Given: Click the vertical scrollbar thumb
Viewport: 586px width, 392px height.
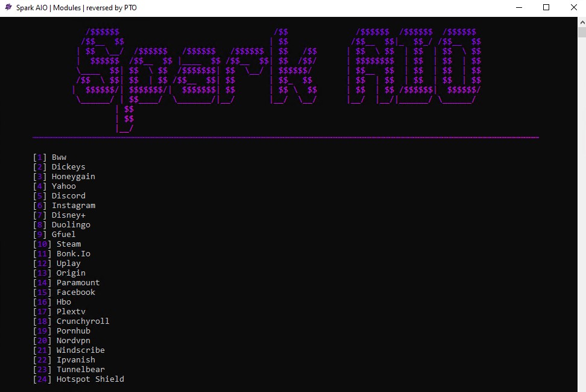Looking at the screenshot, I should click(582, 33).
